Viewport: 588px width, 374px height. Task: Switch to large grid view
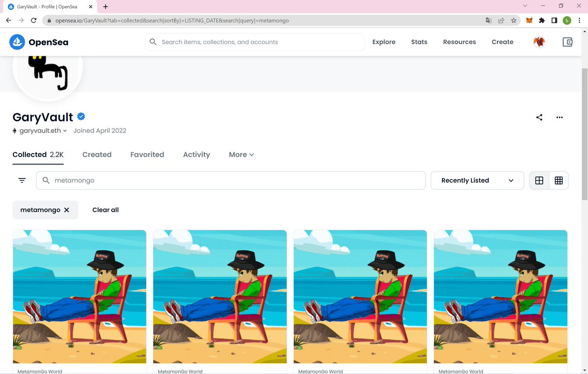click(539, 180)
